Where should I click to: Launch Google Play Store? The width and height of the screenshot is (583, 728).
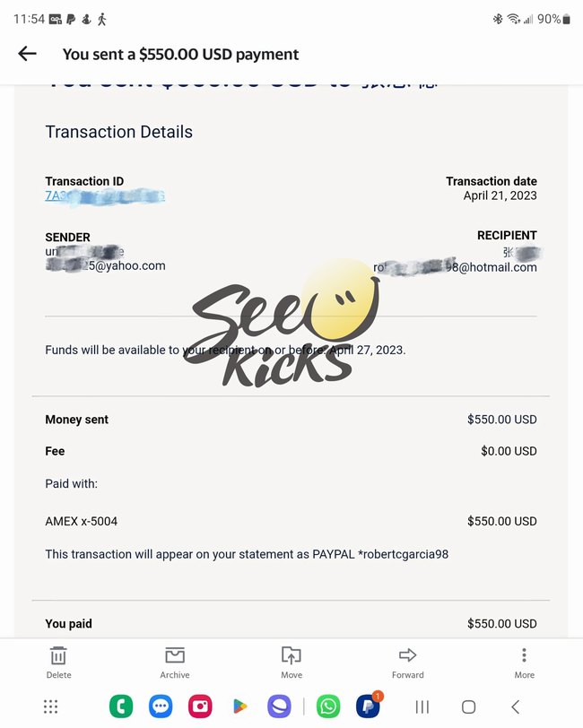[239, 706]
